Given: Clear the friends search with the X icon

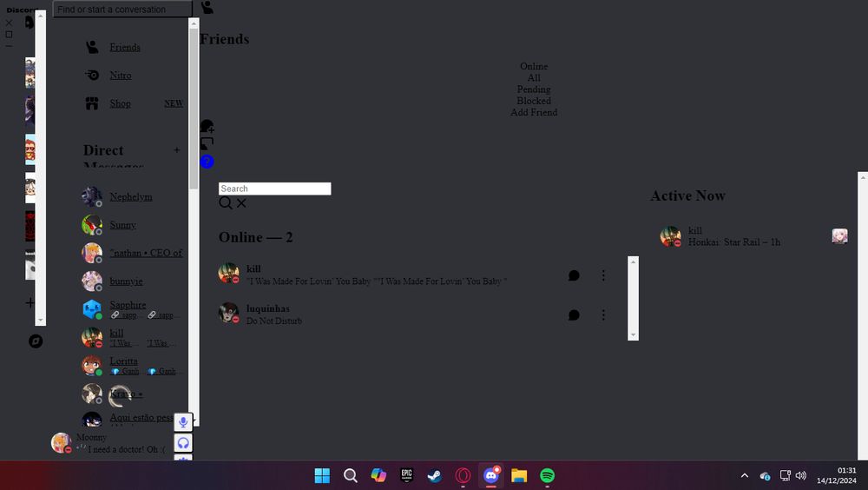Looking at the screenshot, I should pyautogui.click(x=241, y=203).
